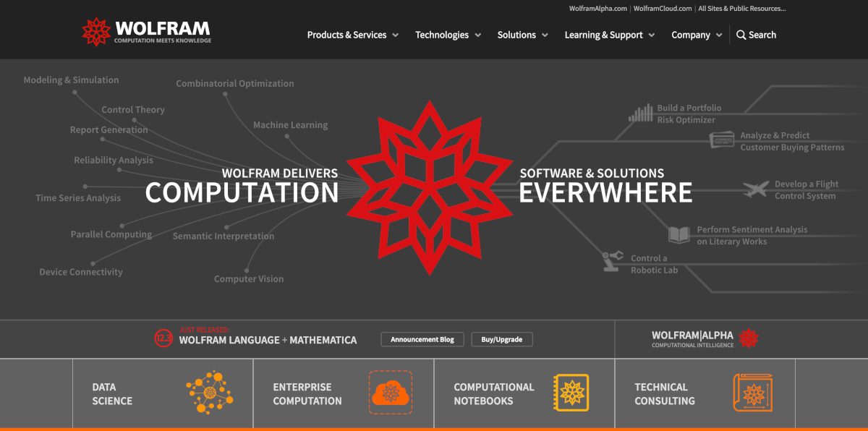Image resolution: width=868 pixels, height=431 pixels.
Task: Expand the Learning & Support dropdown arrow
Action: [x=652, y=35]
